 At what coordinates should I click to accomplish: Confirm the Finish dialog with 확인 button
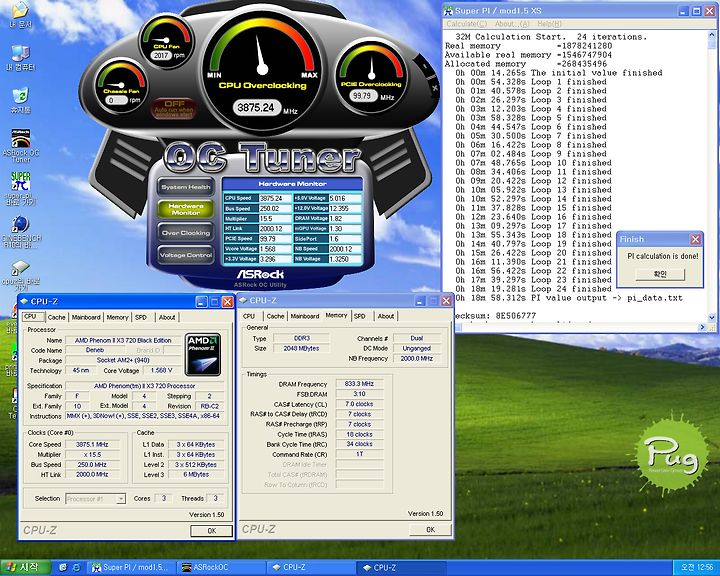659,274
